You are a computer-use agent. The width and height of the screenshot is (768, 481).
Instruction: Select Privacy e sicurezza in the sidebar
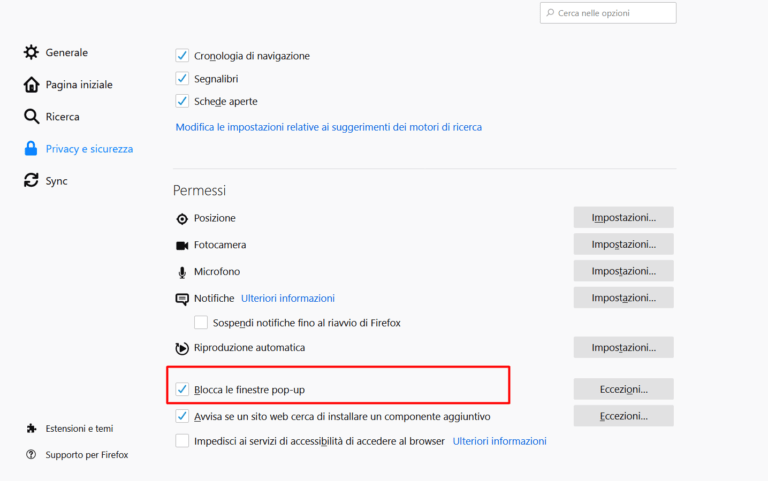89,149
